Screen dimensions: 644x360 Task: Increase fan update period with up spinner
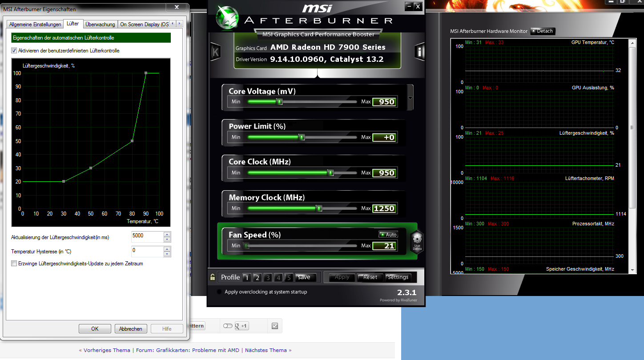tap(167, 234)
